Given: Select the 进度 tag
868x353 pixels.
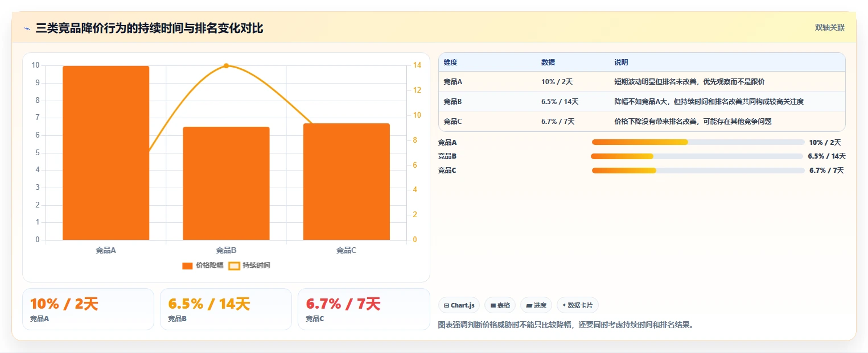Looking at the screenshot, I should tap(536, 305).
